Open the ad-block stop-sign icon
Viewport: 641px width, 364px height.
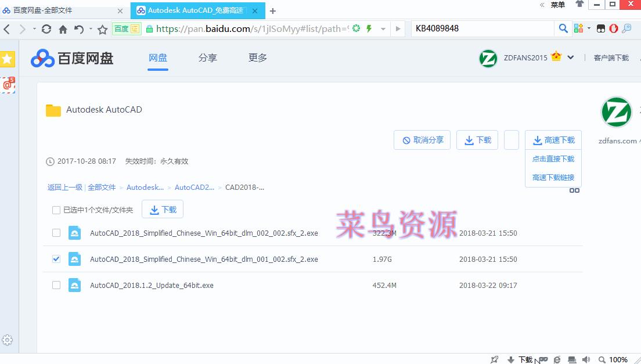click(614, 28)
